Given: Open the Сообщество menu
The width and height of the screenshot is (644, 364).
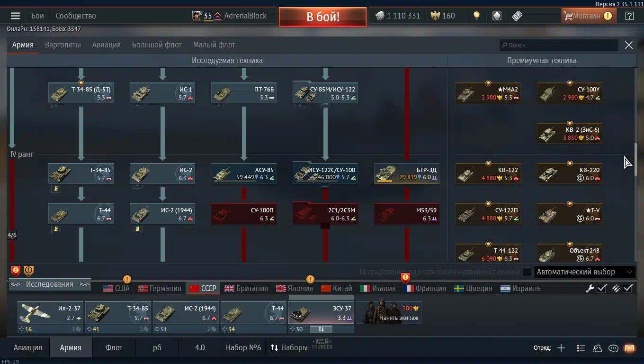Looking at the screenshot, I should click(x=76, y=16).
